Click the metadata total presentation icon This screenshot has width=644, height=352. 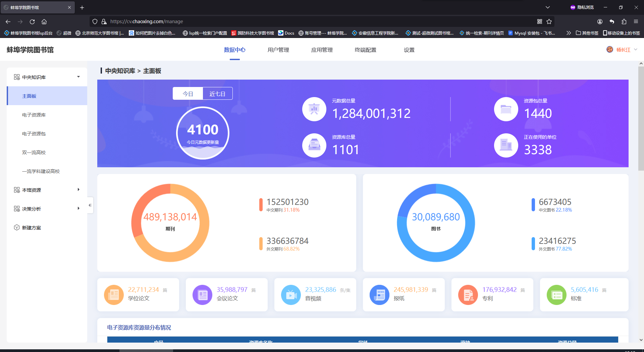[x=314, y=109]
